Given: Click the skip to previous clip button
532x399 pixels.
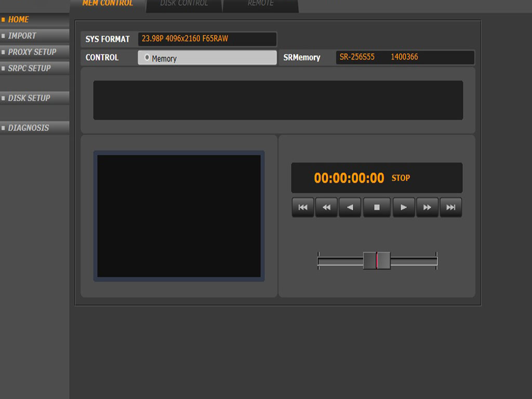Looking at the screenshot, I should 303,207.
